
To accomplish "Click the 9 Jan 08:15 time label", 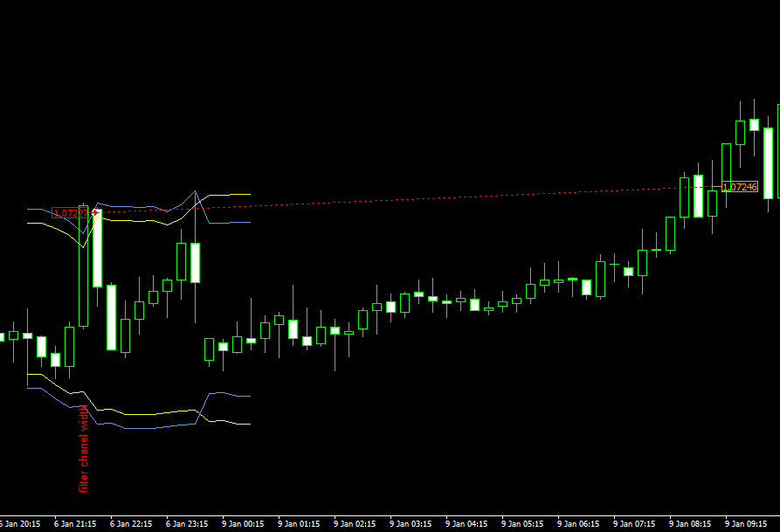I will click(x=690, y=524).
